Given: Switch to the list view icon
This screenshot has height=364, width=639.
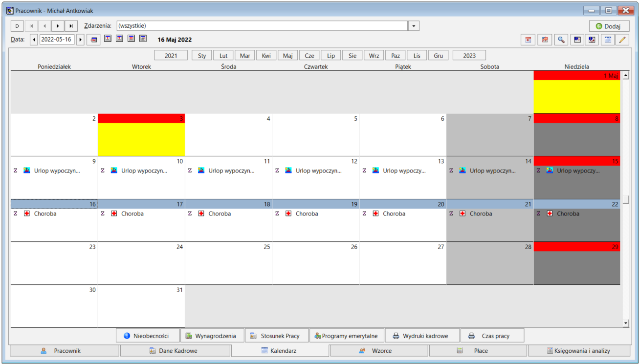Looking at the screenshot, I should click(143, 39).
